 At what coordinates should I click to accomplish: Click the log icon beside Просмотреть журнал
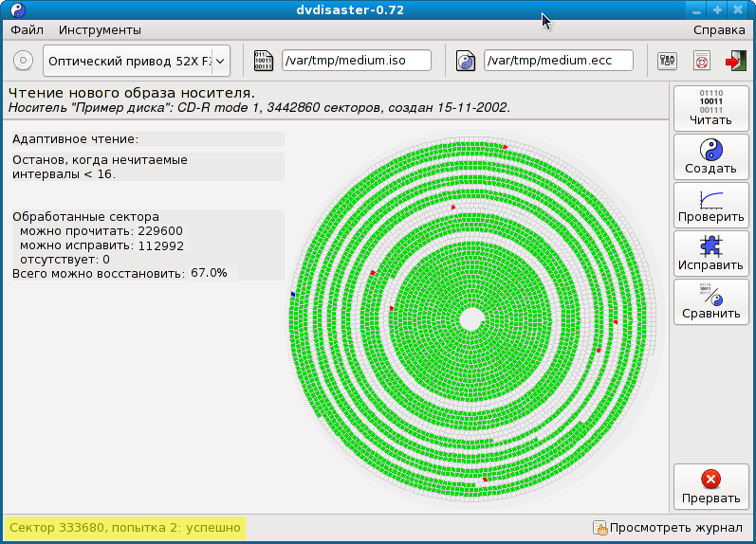[x=600, y=528]
